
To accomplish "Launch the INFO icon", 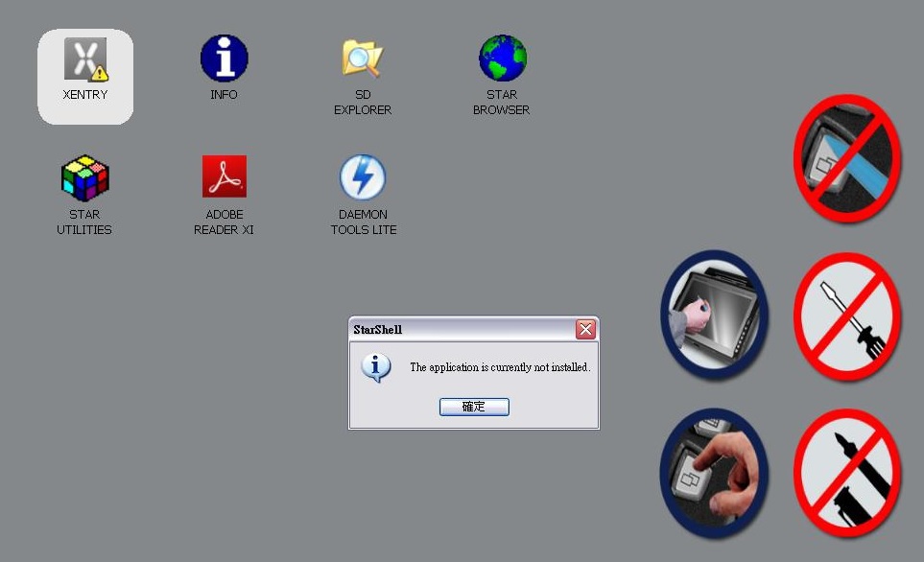I will pos(224,58).
